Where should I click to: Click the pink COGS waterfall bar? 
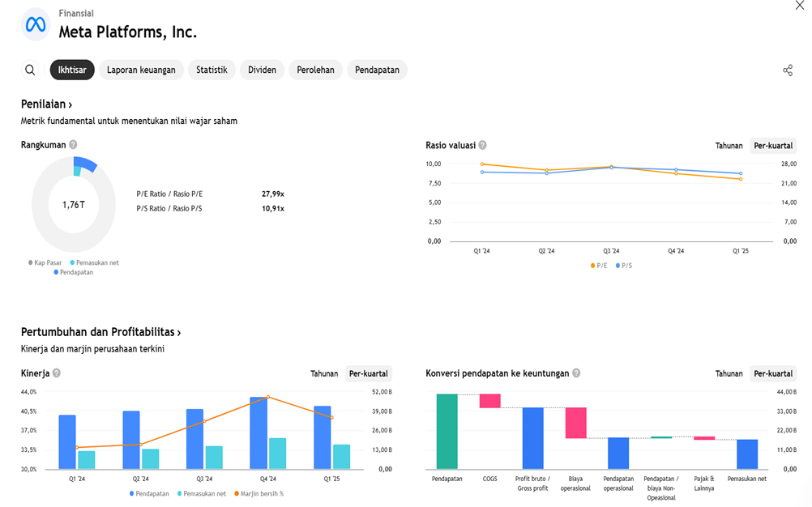click(490, 401)
